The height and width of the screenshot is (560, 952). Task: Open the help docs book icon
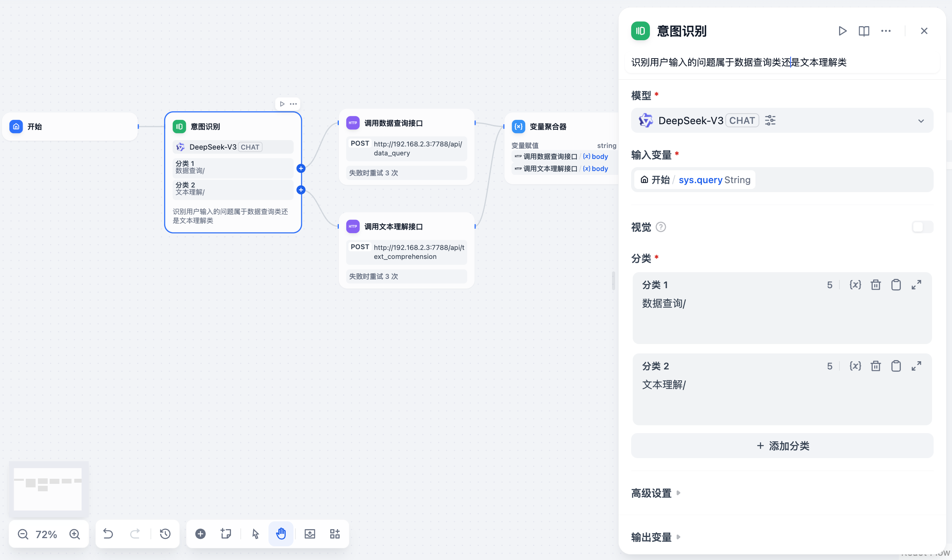(864, 31)
